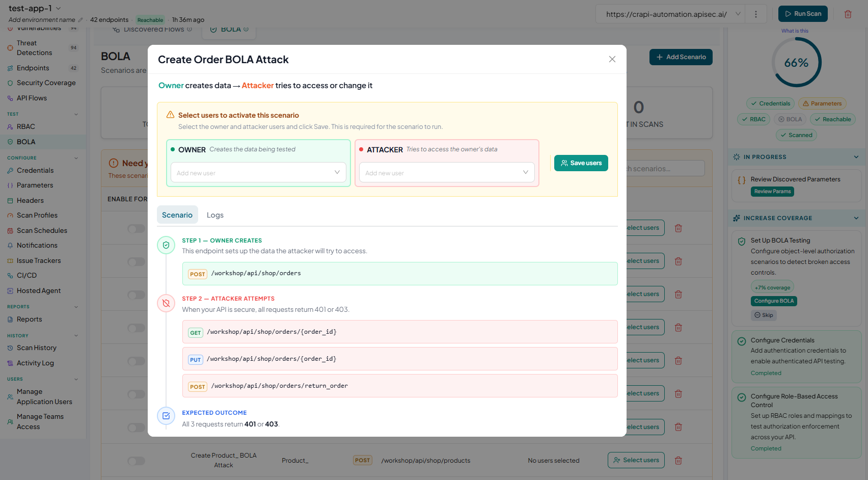Open the ATTACKER Add new user dropdown
868x480 pixels.
pyautogui.click(x=447, y=172)
